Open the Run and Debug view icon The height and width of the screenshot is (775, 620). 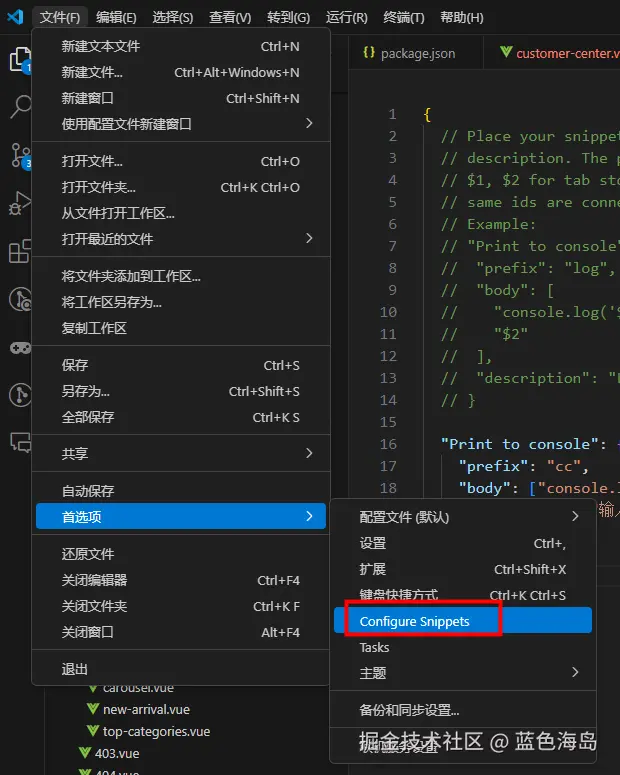tap(20, 203)
